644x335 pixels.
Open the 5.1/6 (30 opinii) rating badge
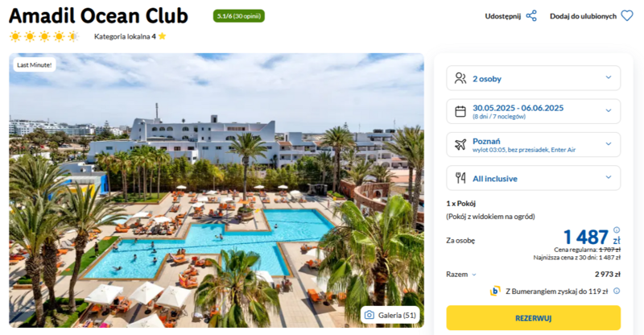pyautogui.click(x=238, y=16)
